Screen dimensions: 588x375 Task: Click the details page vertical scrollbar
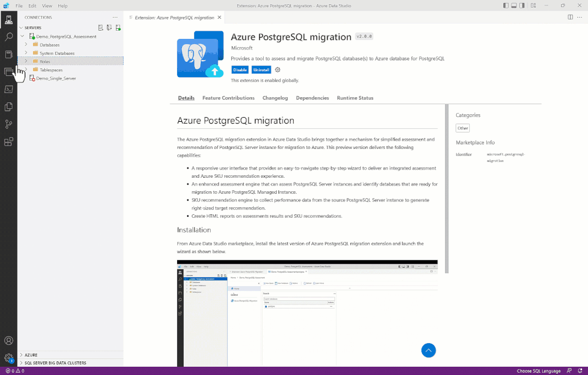pyautogui.click(x=447, y=188)
